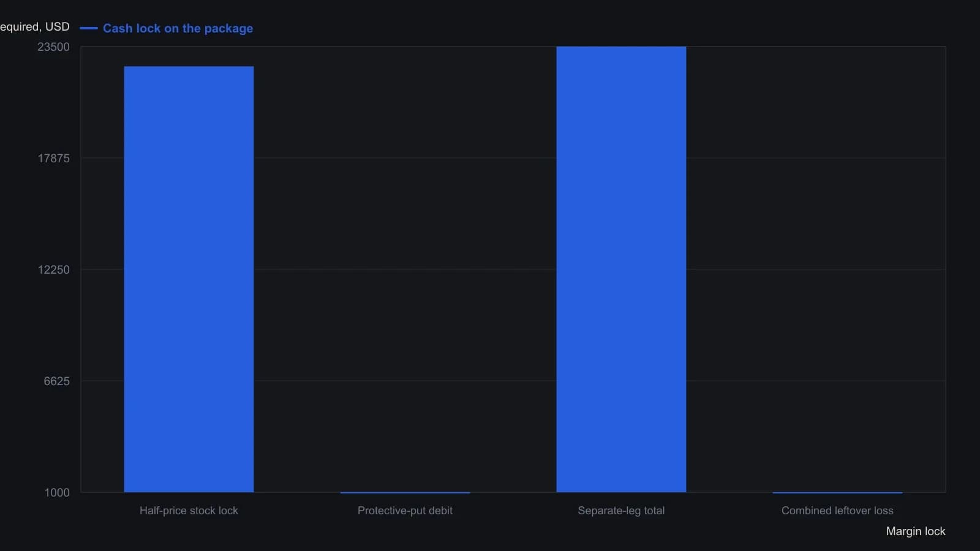Click the 1000 y-axis tick label
The image size is (980, 551).
click(x=57, y=493)
